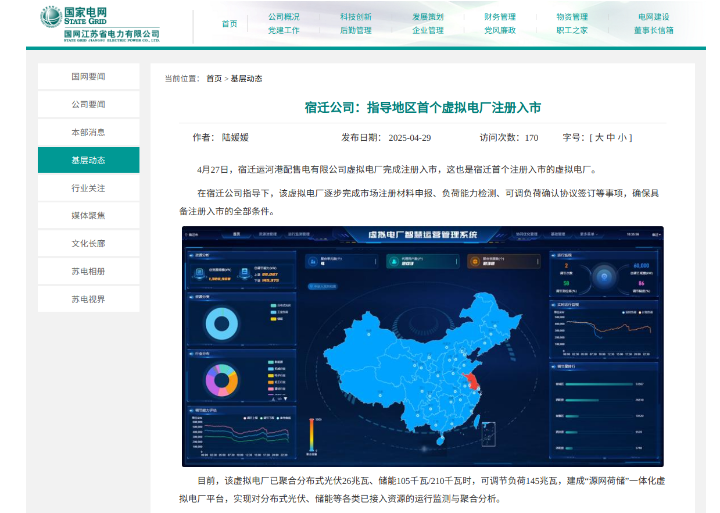
Task: Click 首页 in the breadcrumb path
Action: 214,78
